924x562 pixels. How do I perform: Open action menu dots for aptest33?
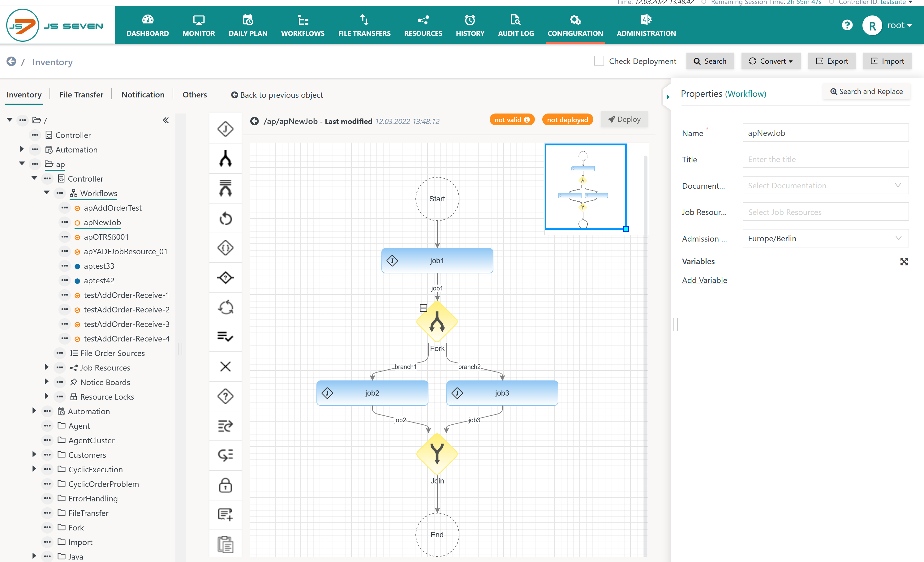click(x=65, y=266)
